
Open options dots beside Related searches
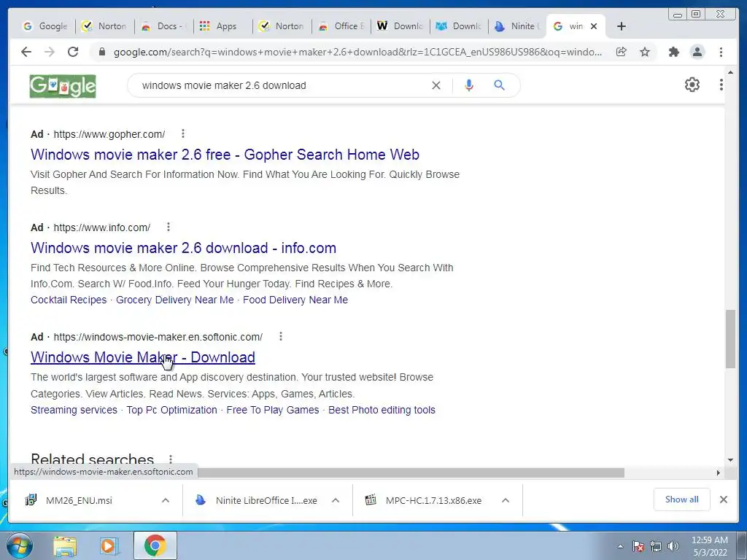[171, 459]
